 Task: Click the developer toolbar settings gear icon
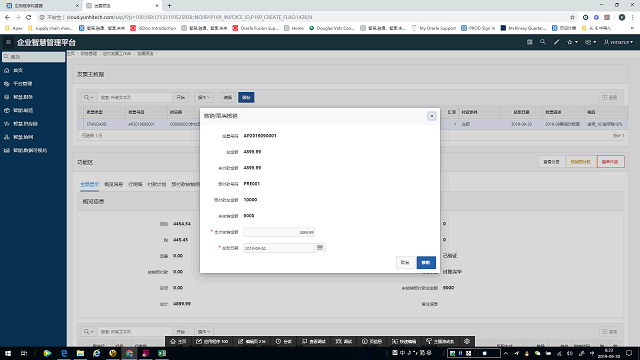[467, 341]
